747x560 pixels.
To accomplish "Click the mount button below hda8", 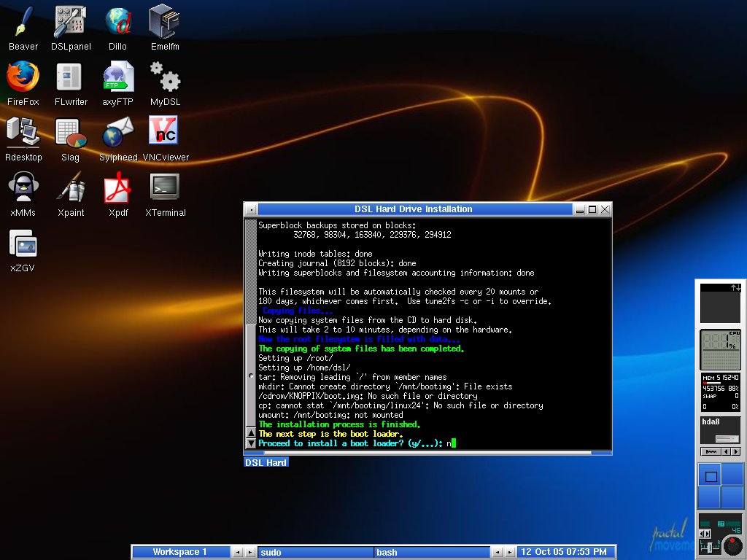I will point(711,451).
